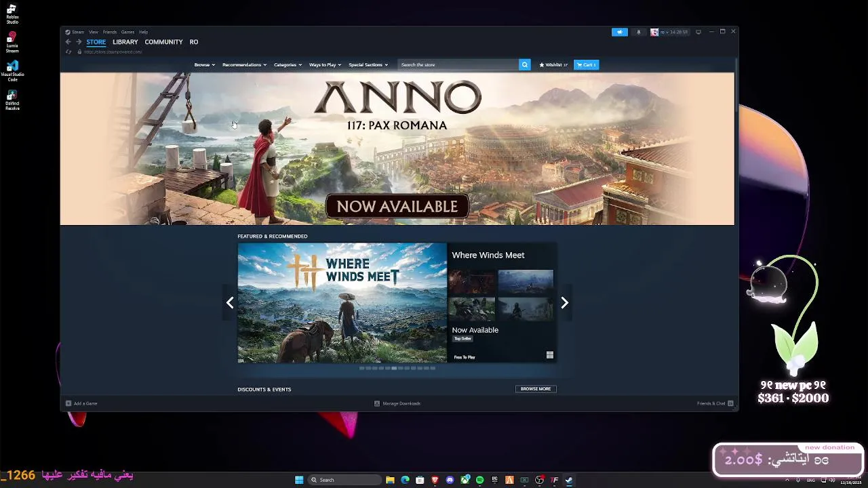The image size is (868, 488).
Task: Open Brave browser from the taskbar
Action: pyautogui.click(x=435, y=480)
